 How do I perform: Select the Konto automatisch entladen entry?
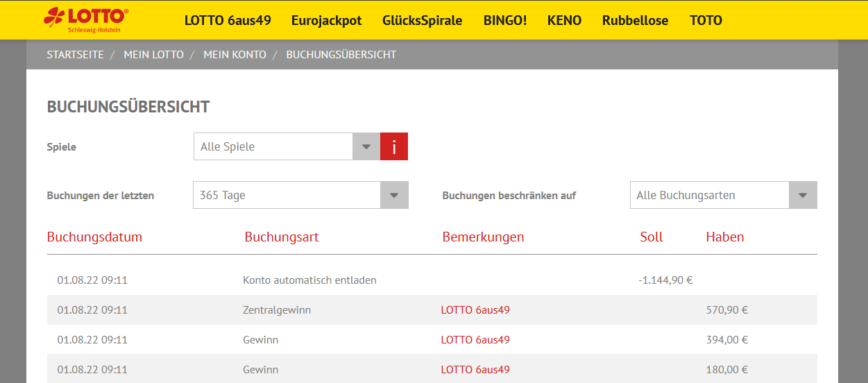click(309, 280)
